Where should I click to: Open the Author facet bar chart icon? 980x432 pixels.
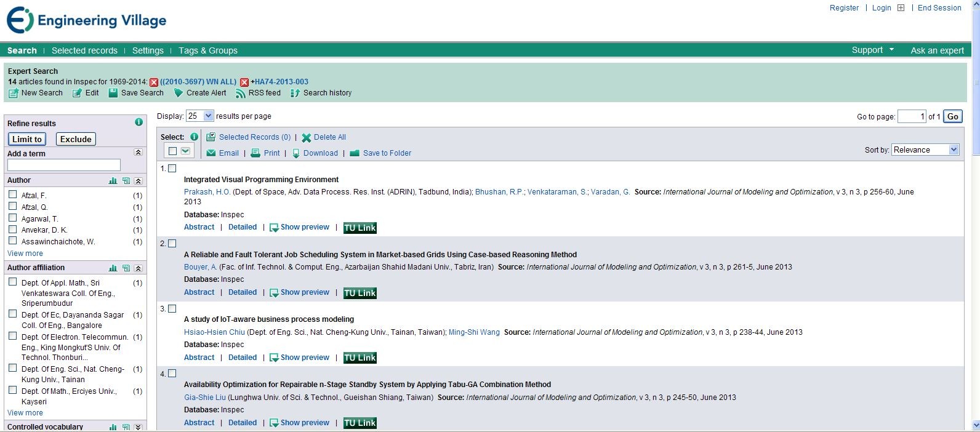click(113, 181)
